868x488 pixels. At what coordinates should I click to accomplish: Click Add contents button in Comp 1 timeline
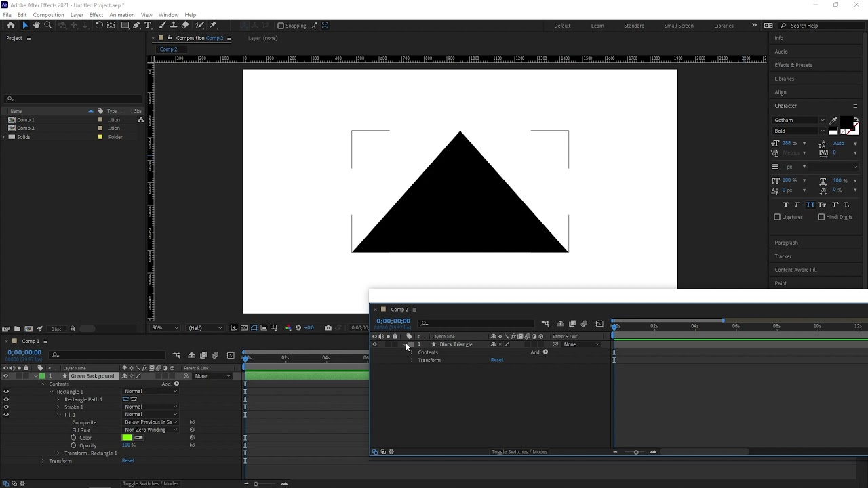[176, 384]
